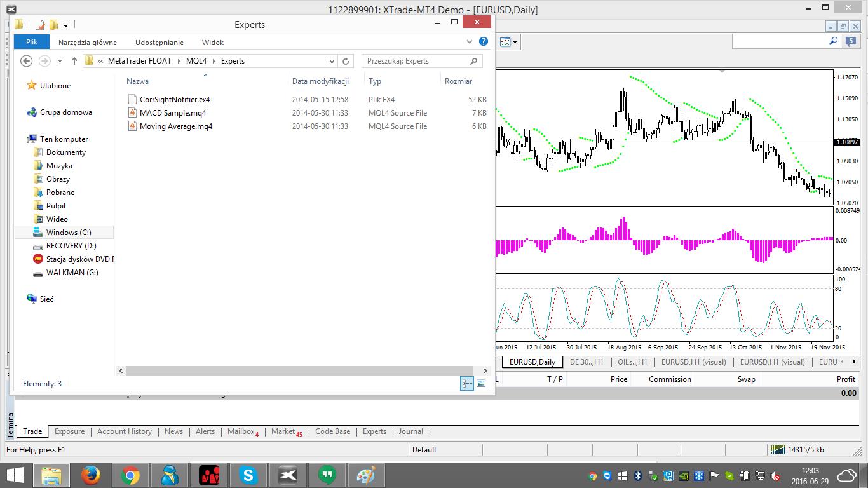Viewport: 868px width, 488px height.
Task: Expand the Explorer ribbon chevron
Action: [470, 42]
